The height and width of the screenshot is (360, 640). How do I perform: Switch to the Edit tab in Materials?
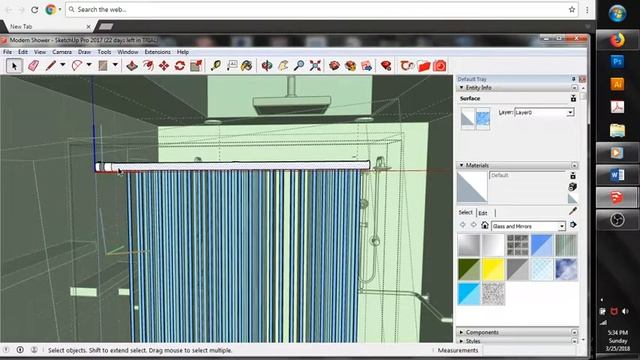click(x=483, y=213)
